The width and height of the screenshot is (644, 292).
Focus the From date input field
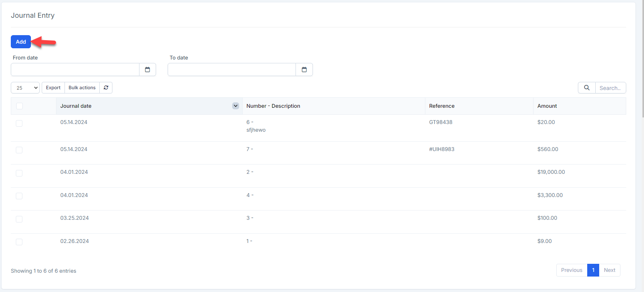pyautogui.click(x=75, y=70)
